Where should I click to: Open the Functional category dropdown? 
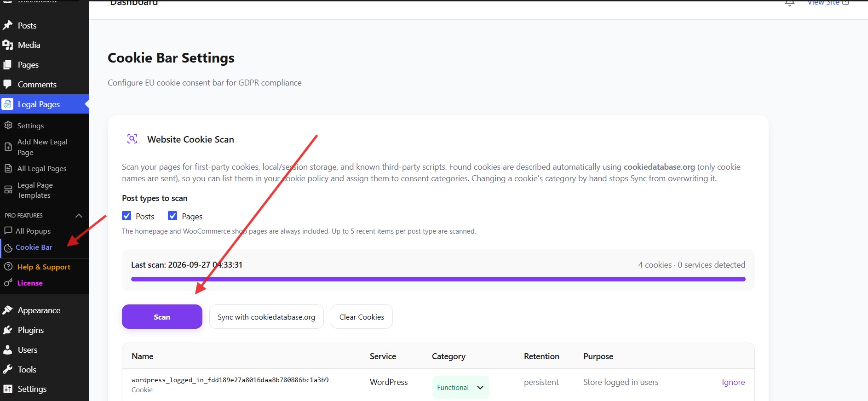460,387
